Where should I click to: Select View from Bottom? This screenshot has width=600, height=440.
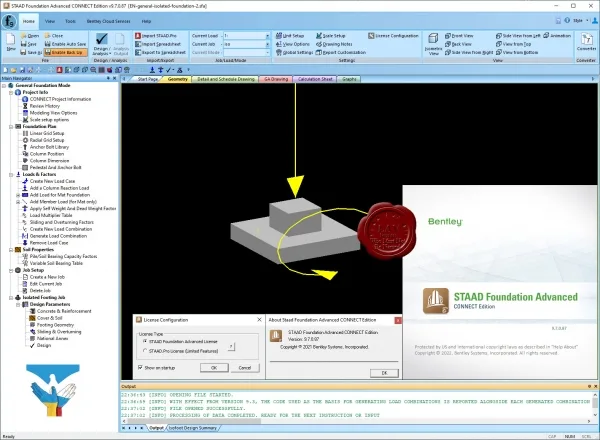coord(517,52)
